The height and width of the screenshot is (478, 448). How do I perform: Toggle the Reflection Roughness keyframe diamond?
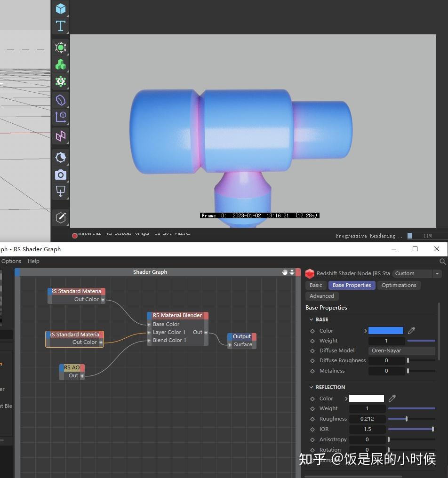click(x=312, y=419)
